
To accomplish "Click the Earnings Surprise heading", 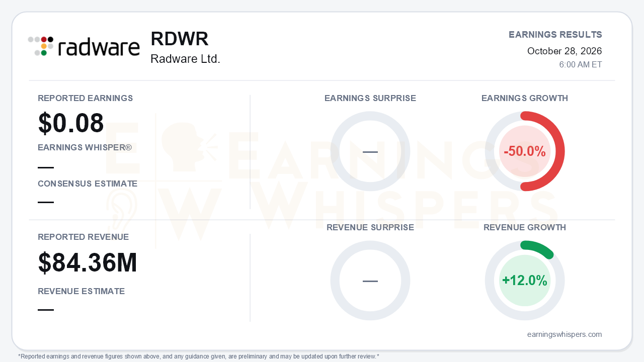I will [370, 99].
